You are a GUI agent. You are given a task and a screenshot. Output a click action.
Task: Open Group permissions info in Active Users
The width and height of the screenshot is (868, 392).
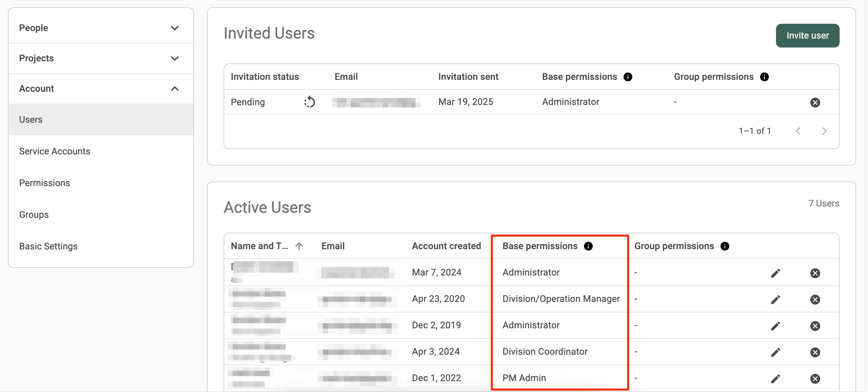[x=725, y=246]
